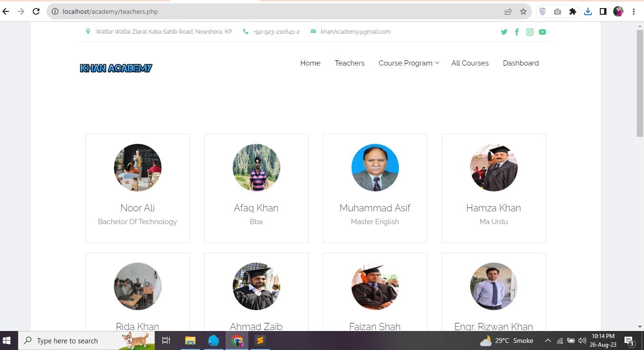Click the Khan Academy logo
Screen dimensions: 644x350
pyautogui.click(x=116, y=68)
